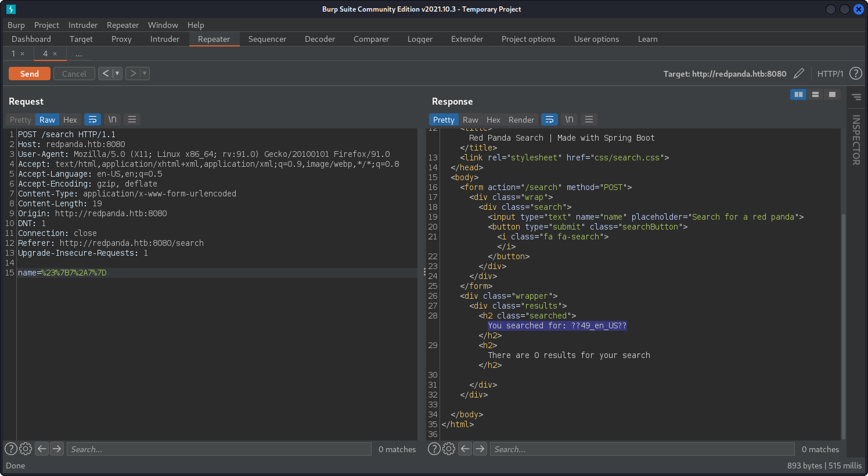Open the Window menu
This screenshot has height=476, width=868.
click(163, 25)
